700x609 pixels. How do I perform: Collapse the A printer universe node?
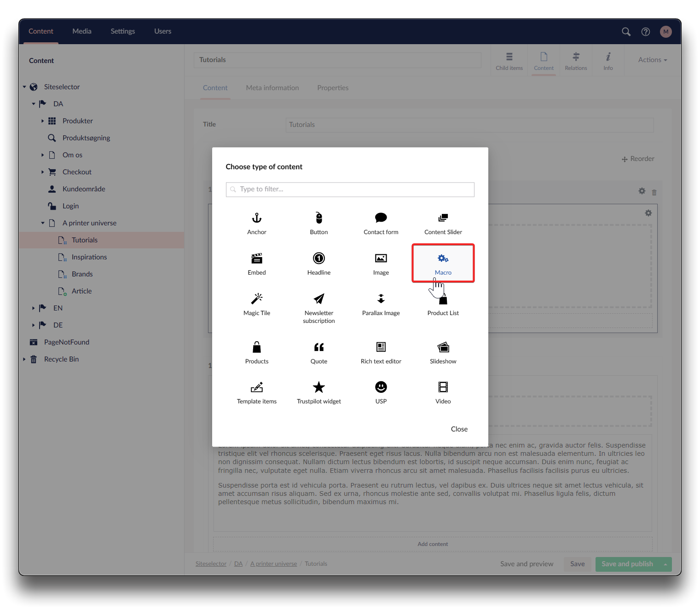pyautogui.click(x=42, y=223)
